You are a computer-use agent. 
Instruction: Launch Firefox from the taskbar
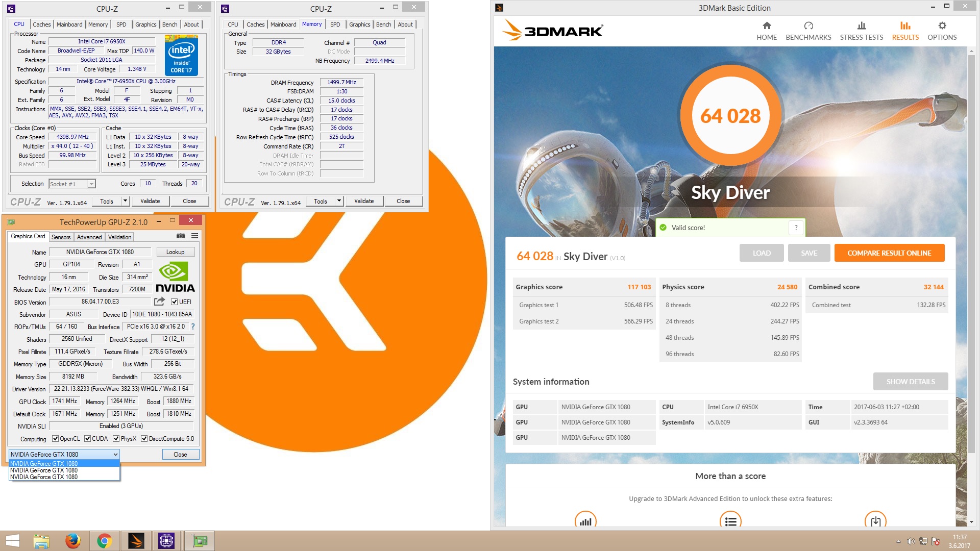[72, 541]
